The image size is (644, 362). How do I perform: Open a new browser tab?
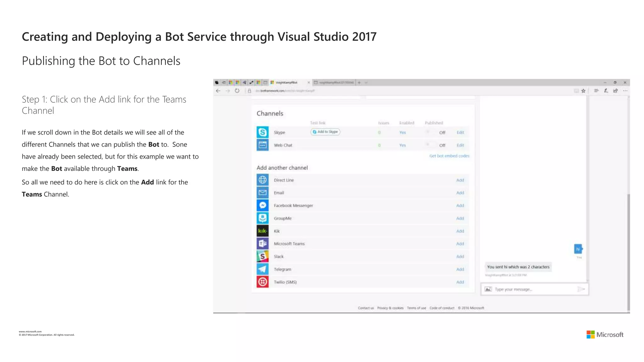(x=359, y=83)
